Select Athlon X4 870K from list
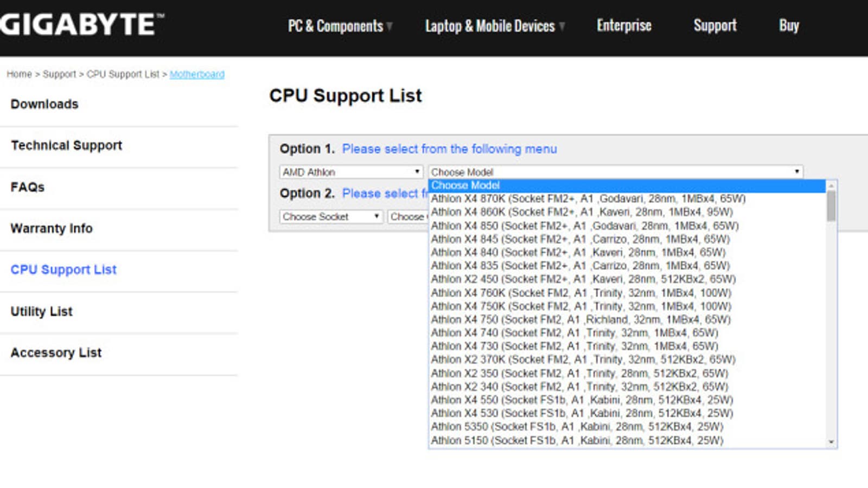The image size is (868, 488). (x=588, y=198)
